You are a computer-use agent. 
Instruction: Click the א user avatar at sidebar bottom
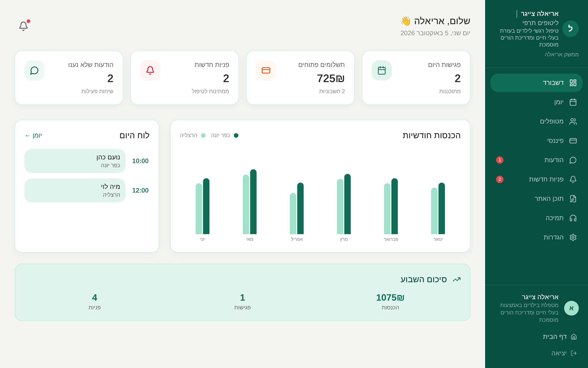[x=571, y=308]
